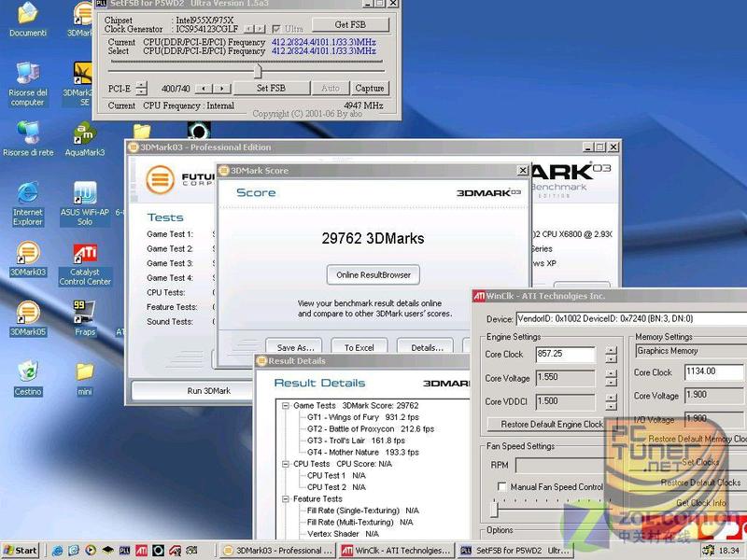This screenshot has width=747, height=560.
Task: Click the WinClk Device ID field
Action: coord(631,318)
